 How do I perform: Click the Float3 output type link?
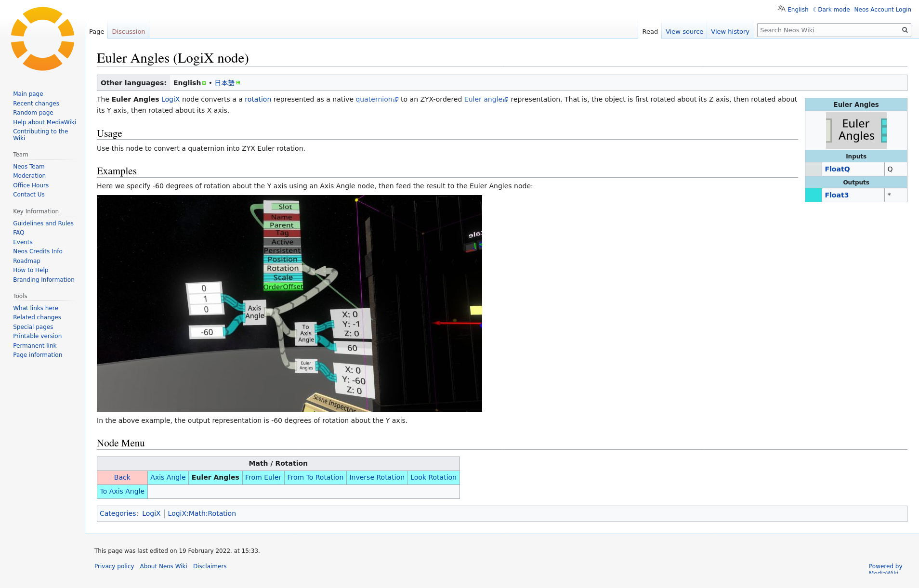837,195
